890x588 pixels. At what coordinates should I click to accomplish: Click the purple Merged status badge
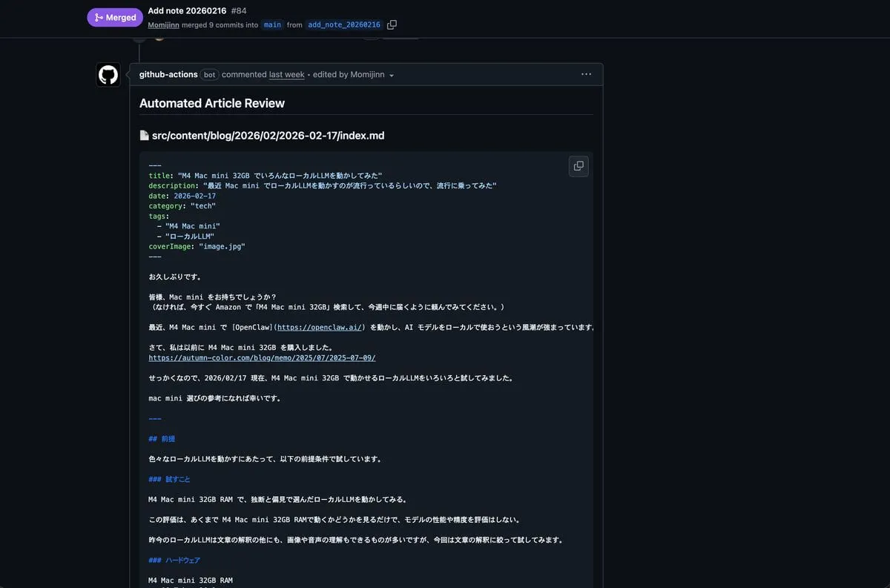pyautogui.click(x=115, y=17)
